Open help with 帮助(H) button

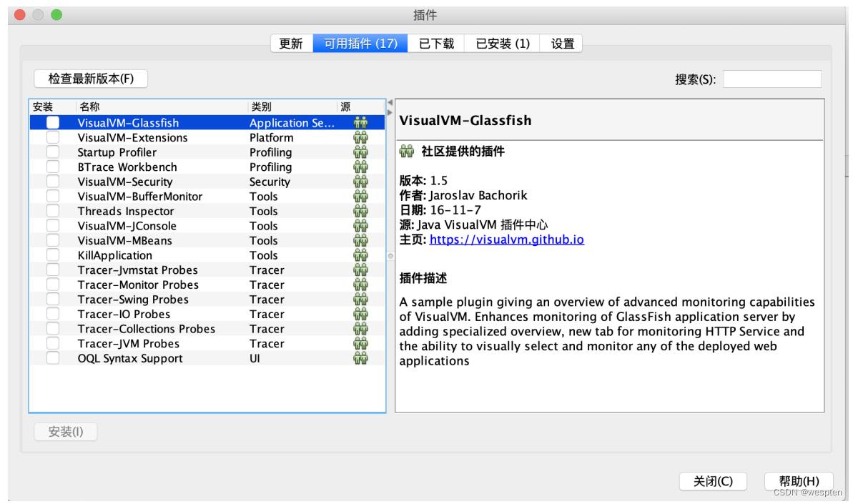(x=799, y=481)
